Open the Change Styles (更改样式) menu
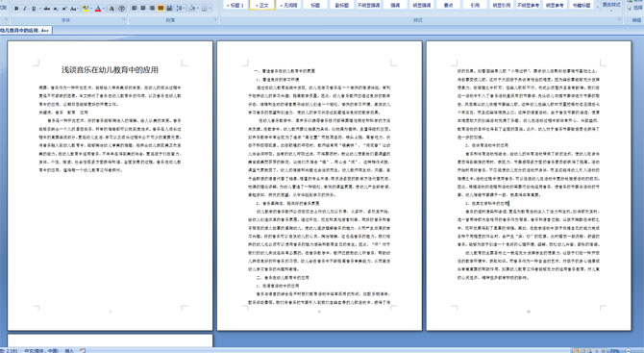This screenshot has width=644, height=353. 611,5
